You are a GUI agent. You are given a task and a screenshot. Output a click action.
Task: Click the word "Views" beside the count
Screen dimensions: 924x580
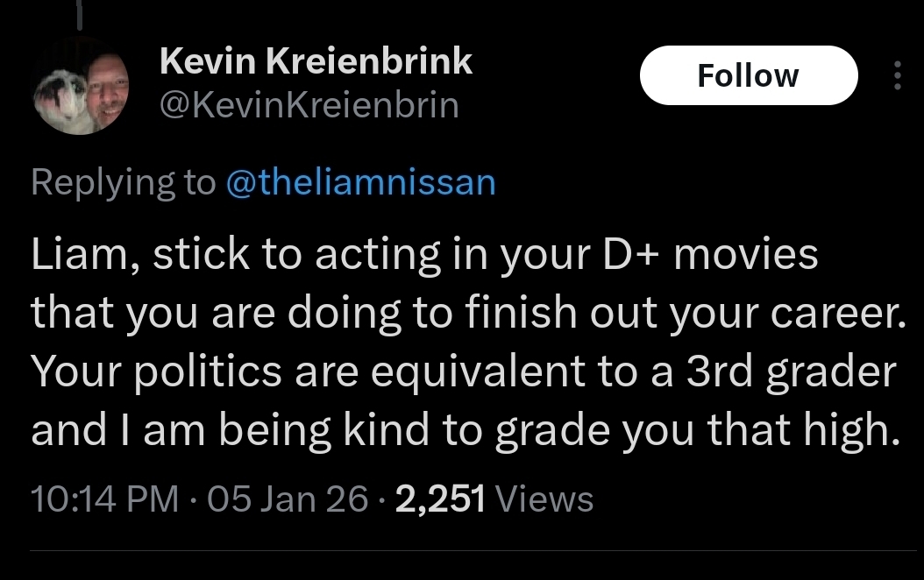544,499
